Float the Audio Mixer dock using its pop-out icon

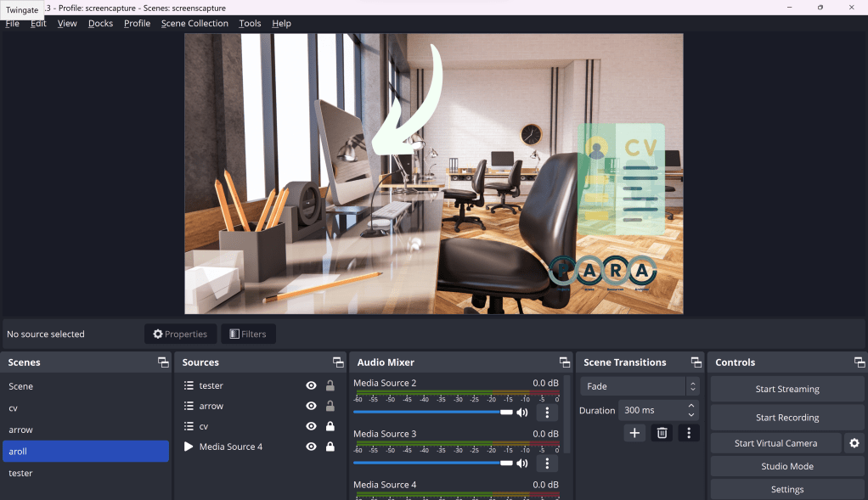click(564, 362)
